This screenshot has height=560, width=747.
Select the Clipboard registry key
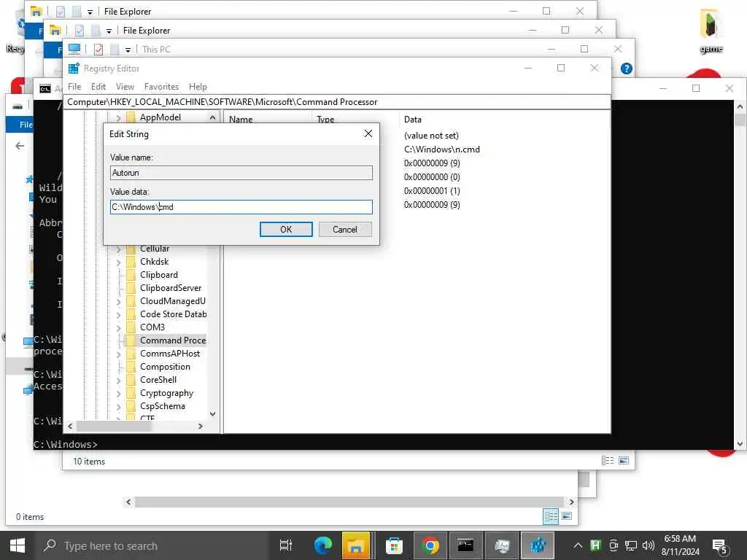(158, 275)
